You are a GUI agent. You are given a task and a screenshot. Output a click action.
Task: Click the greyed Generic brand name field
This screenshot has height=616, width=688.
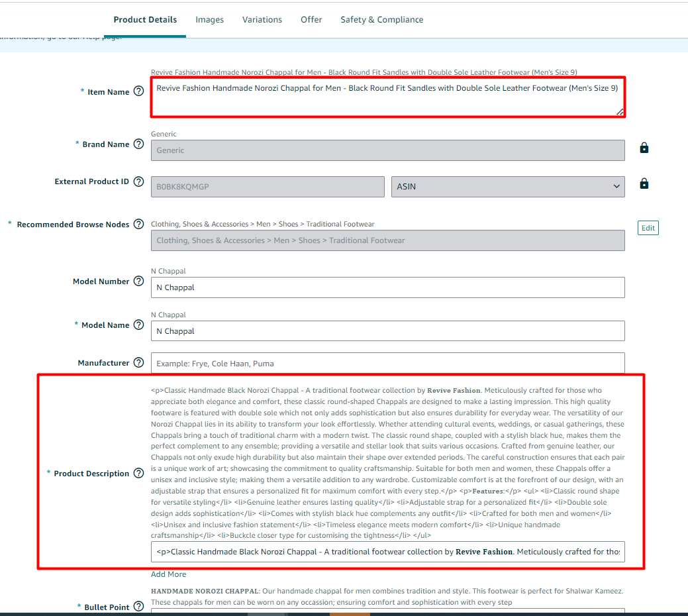point(388,150)
